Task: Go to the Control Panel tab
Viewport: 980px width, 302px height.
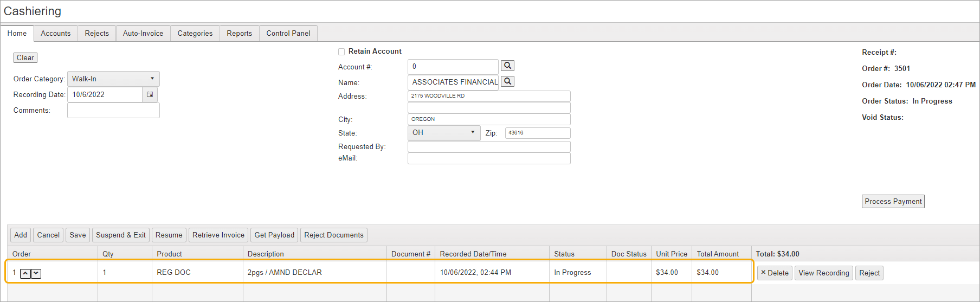Action: 288,33
